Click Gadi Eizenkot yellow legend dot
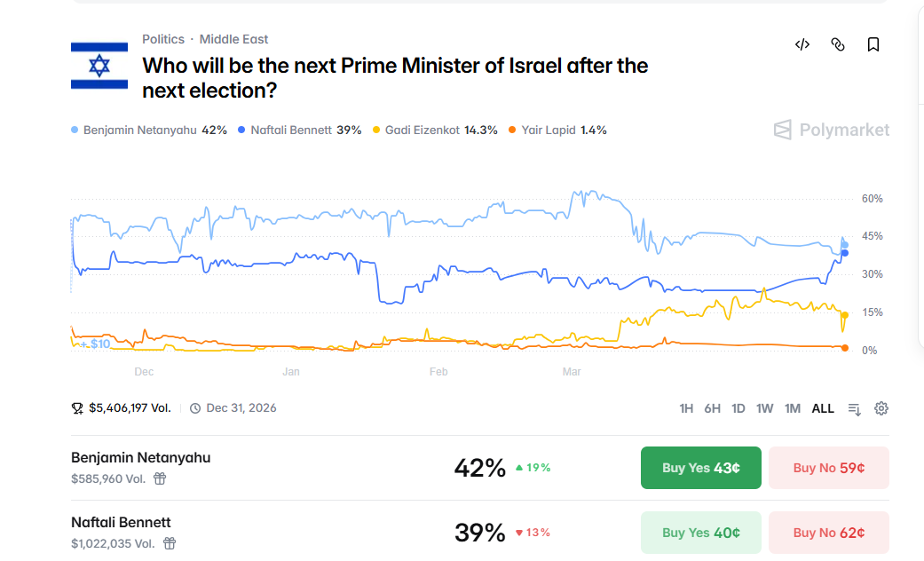924x561 pixels. 376,130
